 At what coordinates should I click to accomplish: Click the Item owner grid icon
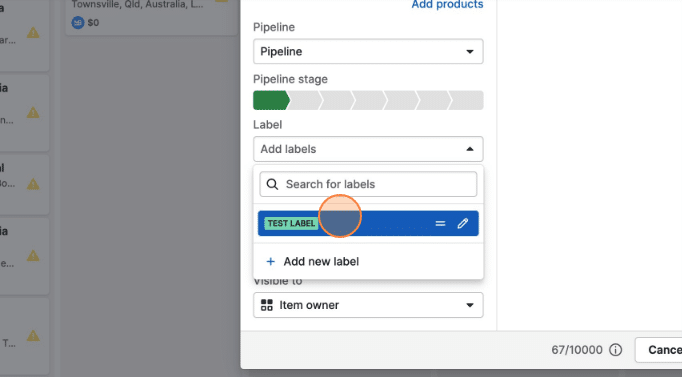pos(267,305)
